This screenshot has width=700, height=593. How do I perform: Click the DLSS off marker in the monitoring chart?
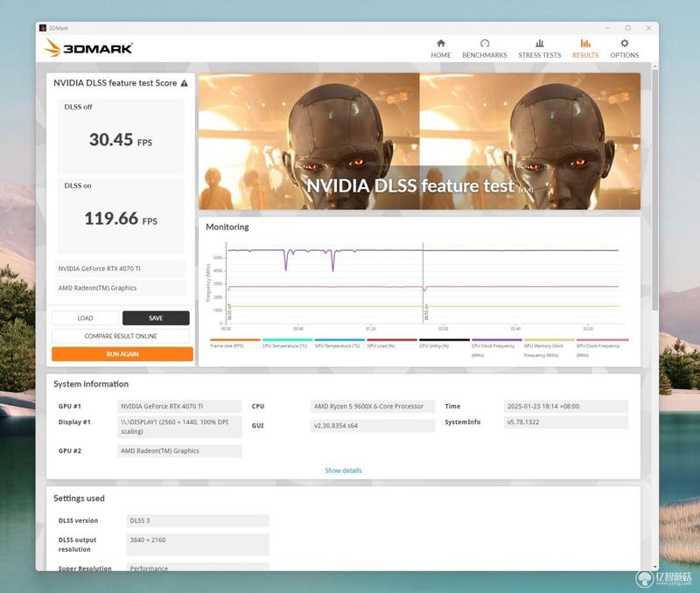click(x=229, y=312)
